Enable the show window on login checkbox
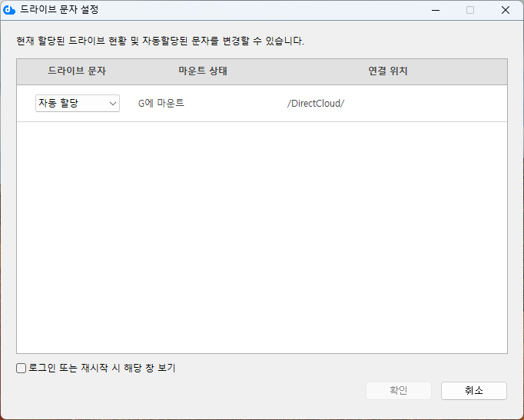This screenshot has height=420, width=524. point(22,369)
